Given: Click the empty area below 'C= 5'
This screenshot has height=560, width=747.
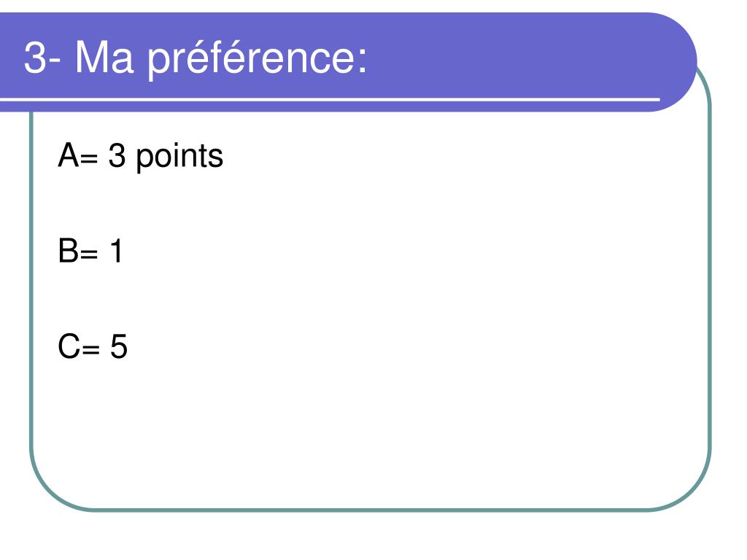Looking at the screenshot, I should 333,429.
